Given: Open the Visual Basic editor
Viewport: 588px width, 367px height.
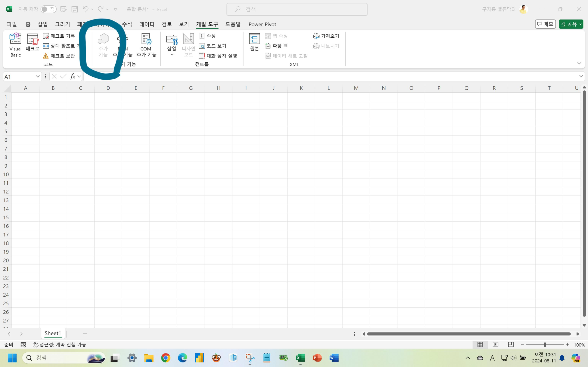Looking at the screenshot, I should point(15,45).
